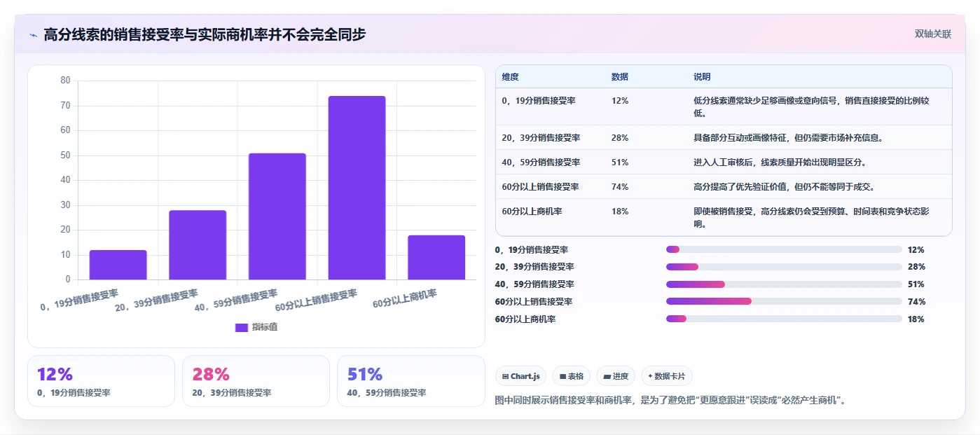Click the 40，59分销售接受率 progress bar
The height and width of the screenshot is (435, 980).
[784, 284]
